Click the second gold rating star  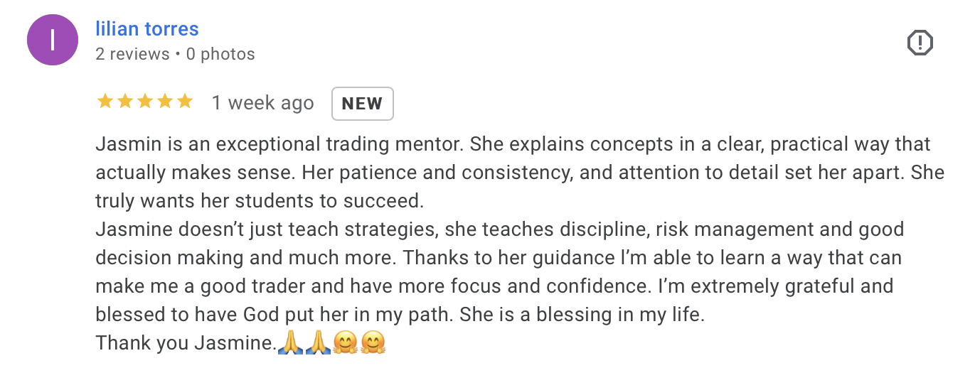[125, 102]
